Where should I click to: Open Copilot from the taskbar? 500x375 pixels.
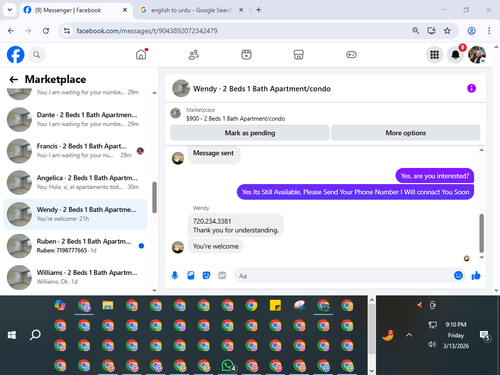tap(60, 305)
